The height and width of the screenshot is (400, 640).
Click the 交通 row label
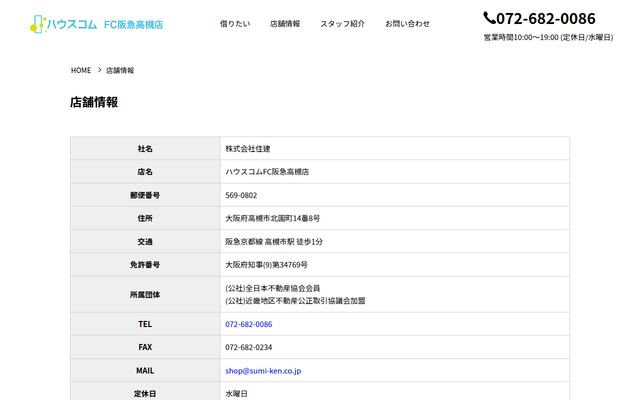pyautogui.click(x=145, y=242)
